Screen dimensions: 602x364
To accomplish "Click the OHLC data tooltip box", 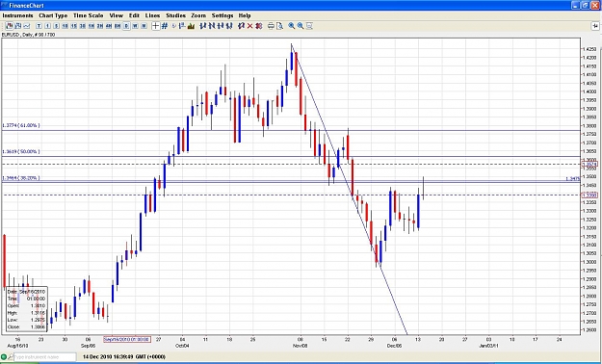I will pos(27,309).
